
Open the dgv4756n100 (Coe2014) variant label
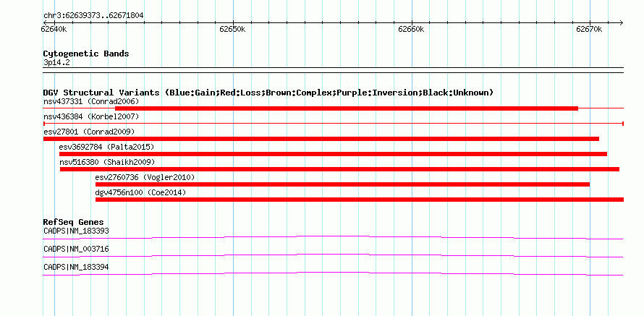coord(140,192)
